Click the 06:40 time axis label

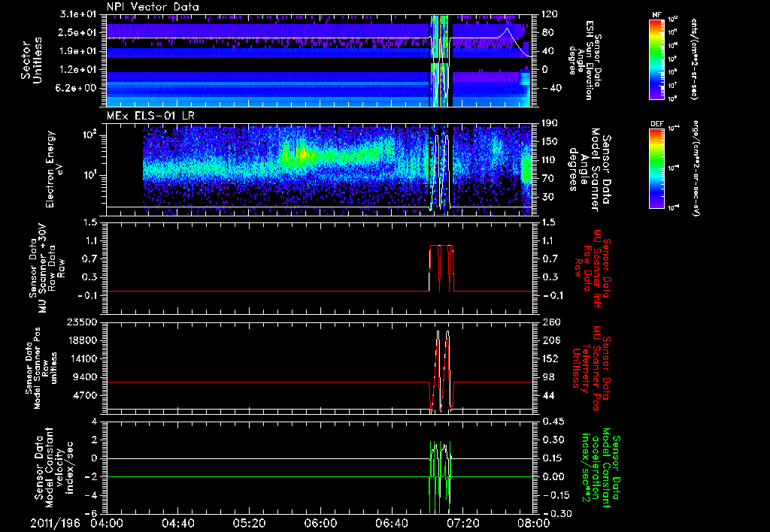[x=391, y=523]
